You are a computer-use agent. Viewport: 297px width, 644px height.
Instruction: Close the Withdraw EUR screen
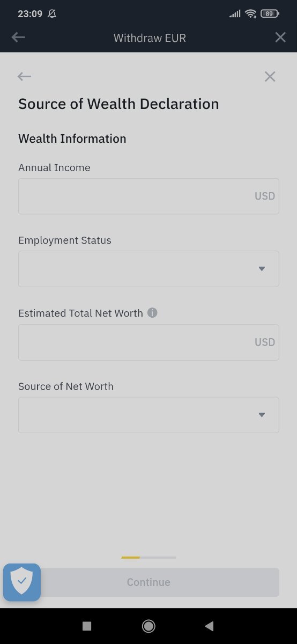(280, 37)
